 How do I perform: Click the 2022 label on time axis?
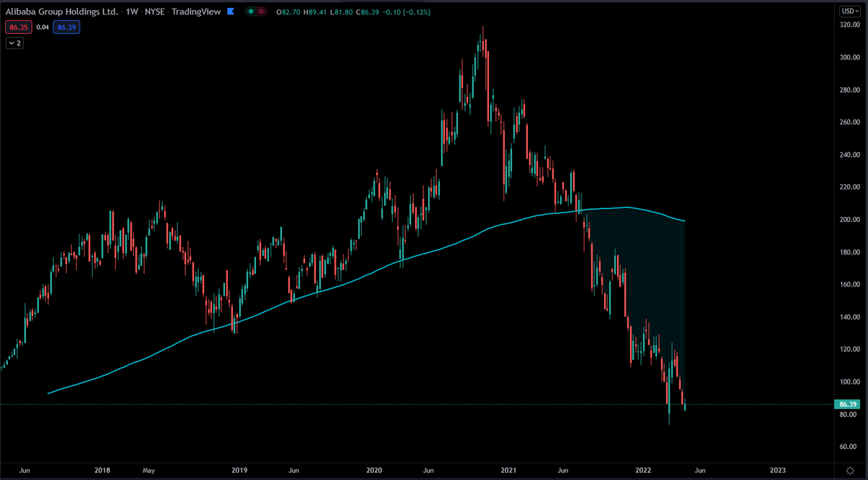[644, 470]
